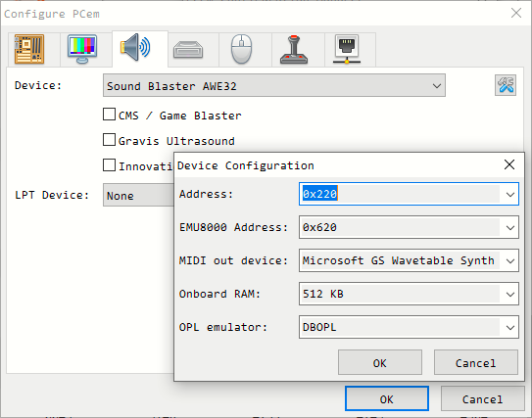532x418 pixels.
Task: Expand the Address 0x220 dropdown arrow
Action: click(x=509, y=194)
